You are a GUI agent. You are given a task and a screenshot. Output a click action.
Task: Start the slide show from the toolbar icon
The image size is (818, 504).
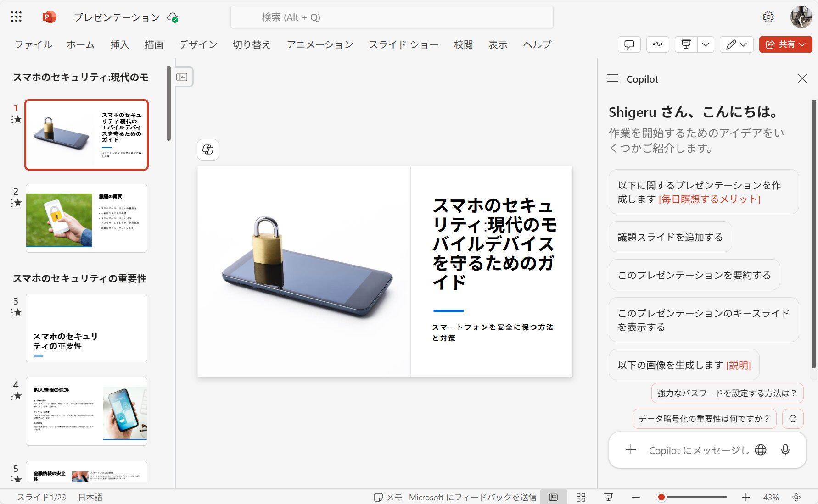pos(686,44)
